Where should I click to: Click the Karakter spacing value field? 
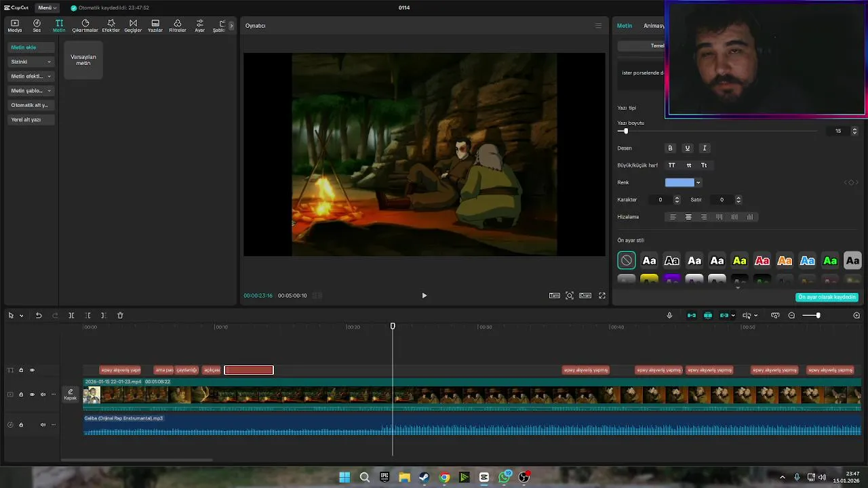(660, 200)
